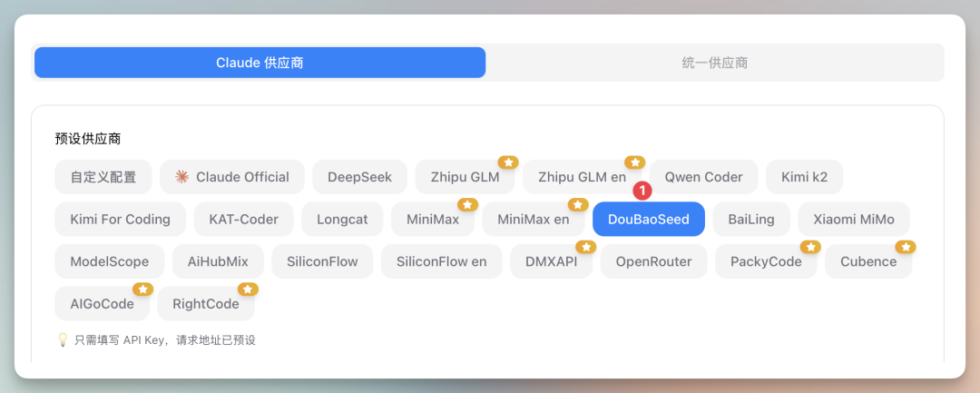Click the 预设供应商 heading text
The height and width of the screenshot is (393, 980).
88,139
